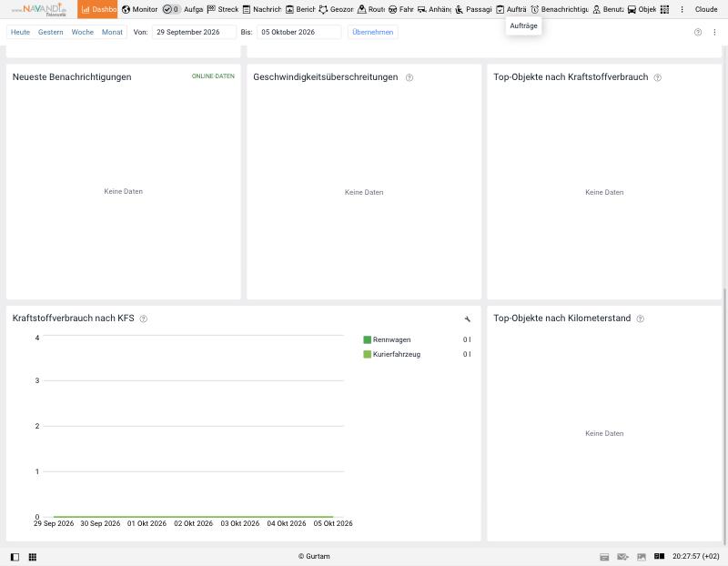728x566 pixels.
Task: Open the Strecken flag icon tab
Action: (223, 9)
